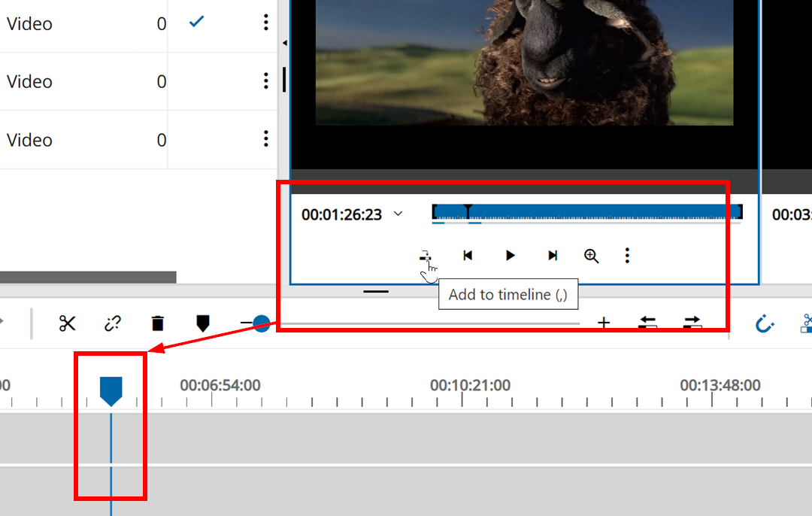
Task: Click skip to start playback button
Action: [x=468, y=256]
